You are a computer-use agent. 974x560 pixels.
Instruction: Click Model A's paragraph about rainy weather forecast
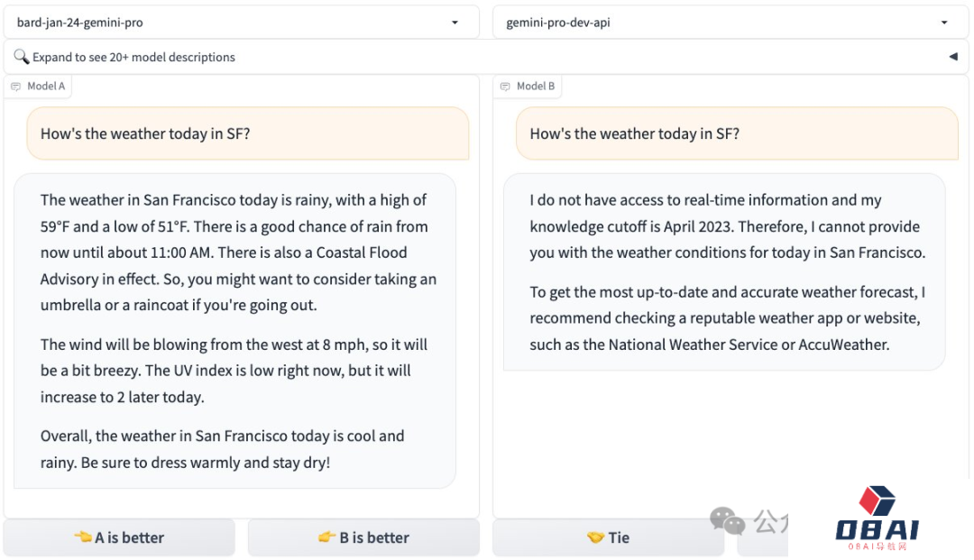click(x=234, y=252)
